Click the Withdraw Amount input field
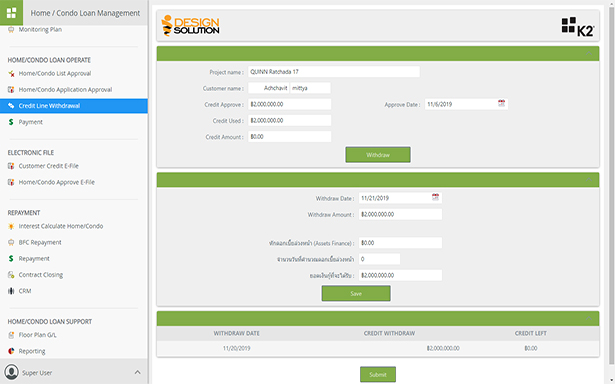 tap(400, 215)
